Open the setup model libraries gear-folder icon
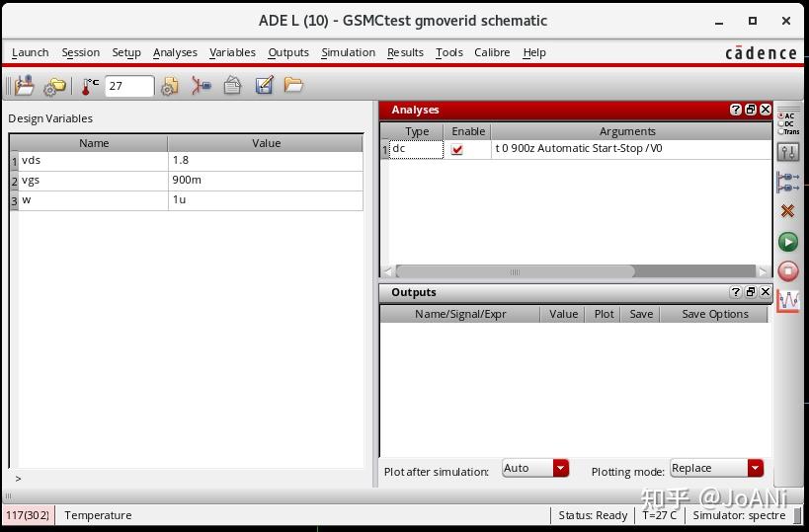 [54, 86]
